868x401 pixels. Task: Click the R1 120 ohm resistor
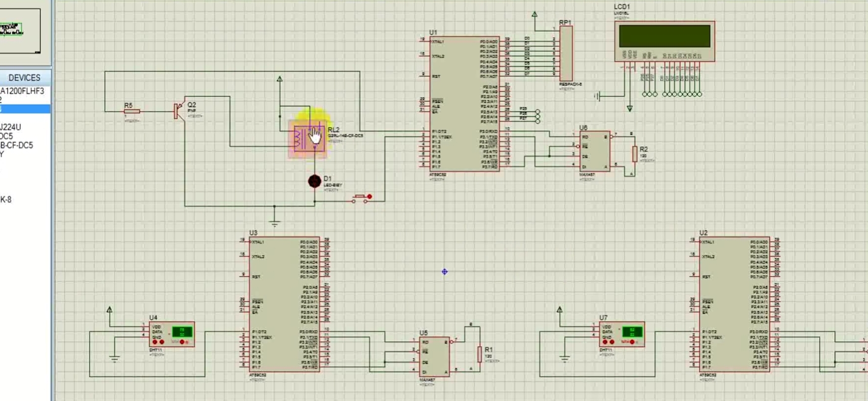coord(480,354)
